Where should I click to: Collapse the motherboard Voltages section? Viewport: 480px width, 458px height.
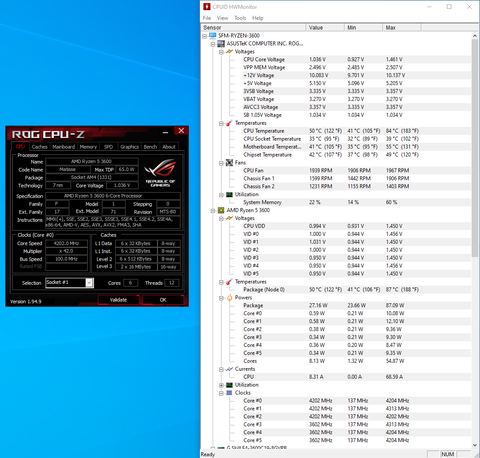(x=221, y=52)
